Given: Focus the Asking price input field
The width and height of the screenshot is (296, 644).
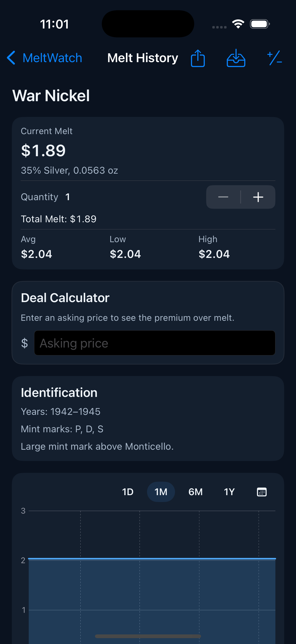Looking at the screenshot, I should (154, 343).
